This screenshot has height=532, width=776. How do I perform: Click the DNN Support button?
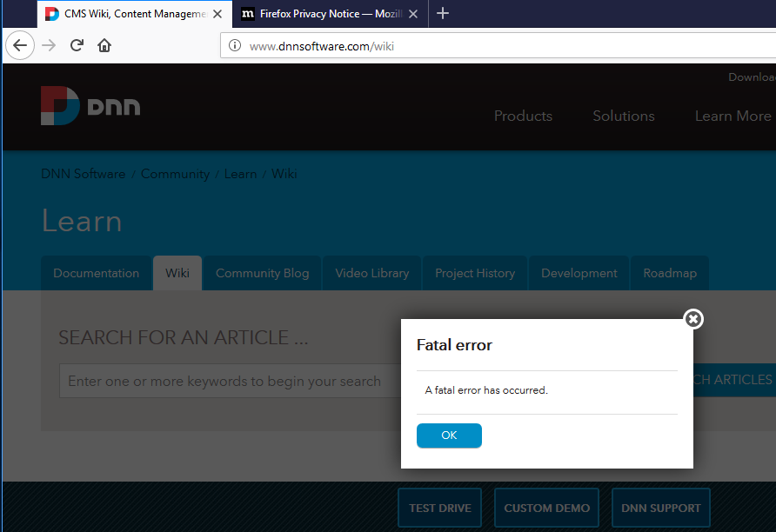pos(661,508)
